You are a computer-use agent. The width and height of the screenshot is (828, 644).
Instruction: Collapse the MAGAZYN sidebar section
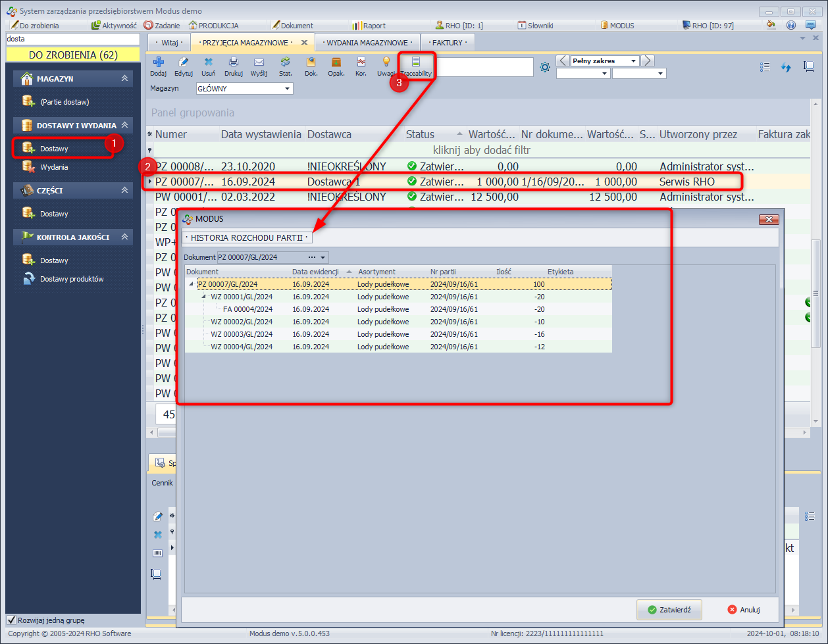point(124,78)
